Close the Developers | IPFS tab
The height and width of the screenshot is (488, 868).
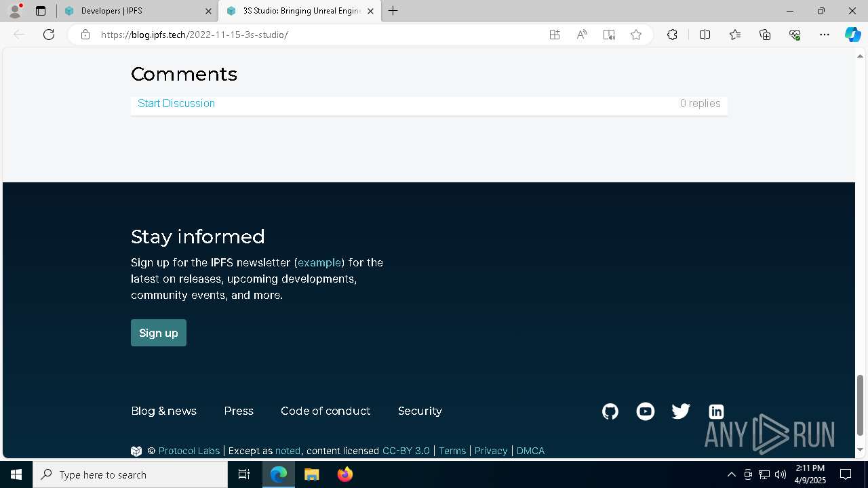[208, 11]
